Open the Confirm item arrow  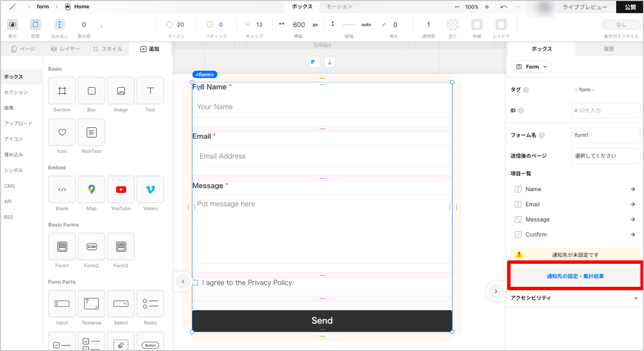(x=632, y=234)
